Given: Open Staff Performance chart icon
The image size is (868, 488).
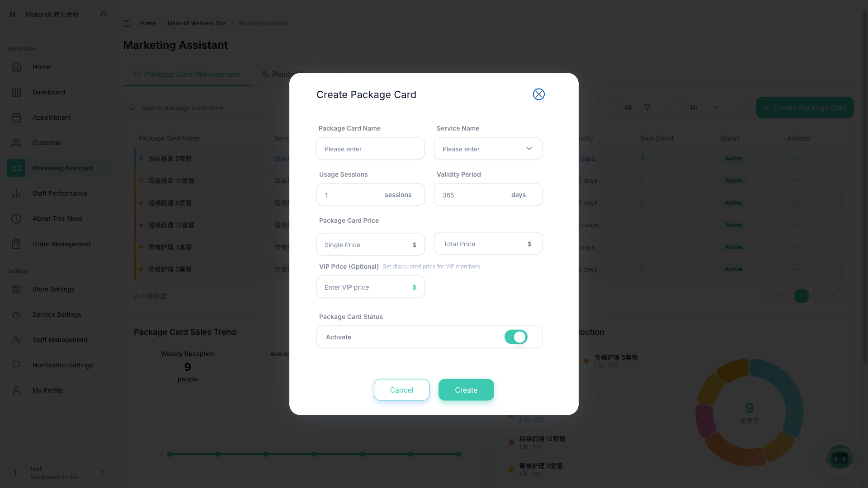Looking at the screenshot, I should point(16,193).
